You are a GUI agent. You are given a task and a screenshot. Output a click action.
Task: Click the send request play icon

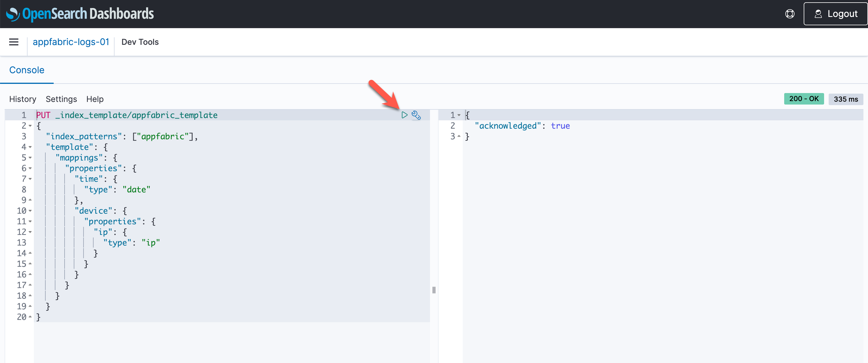[x=404, y=115]
